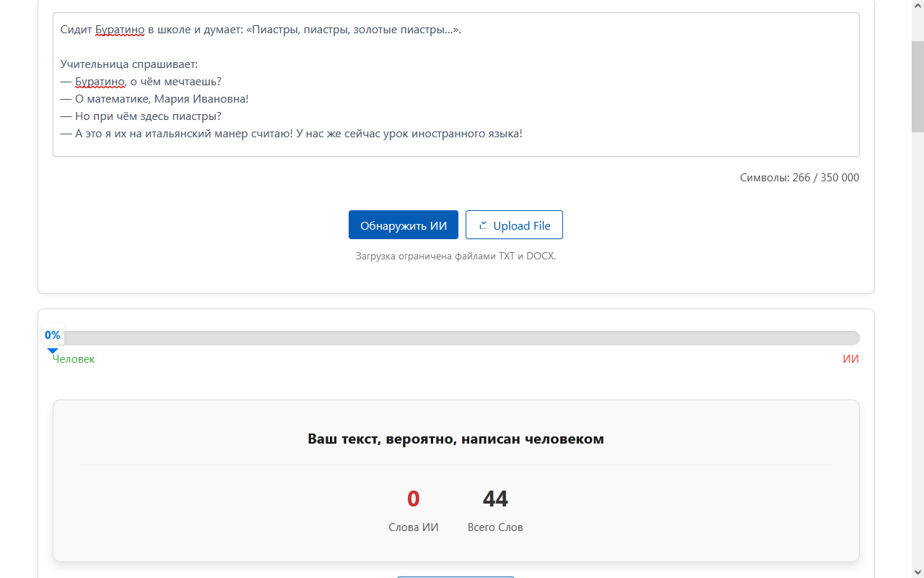Click the scrollbar down arrow
This screenshot has width=924, height=578.
[917, 571]
